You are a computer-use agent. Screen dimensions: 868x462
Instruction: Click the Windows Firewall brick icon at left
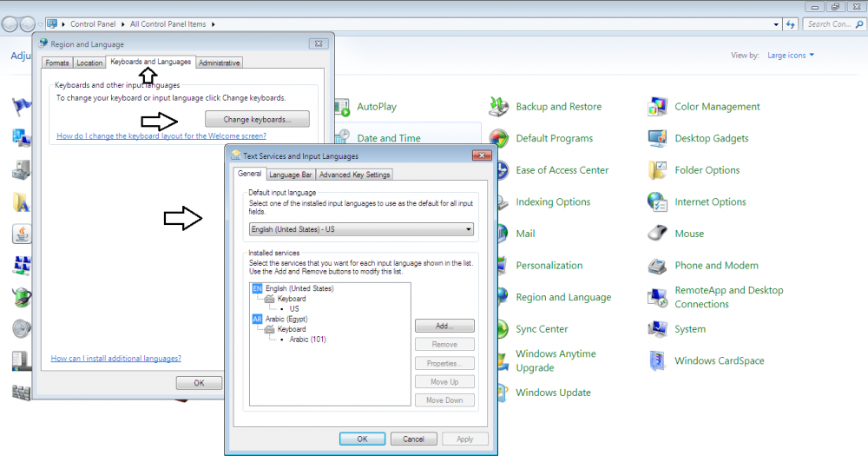[22, 393]
